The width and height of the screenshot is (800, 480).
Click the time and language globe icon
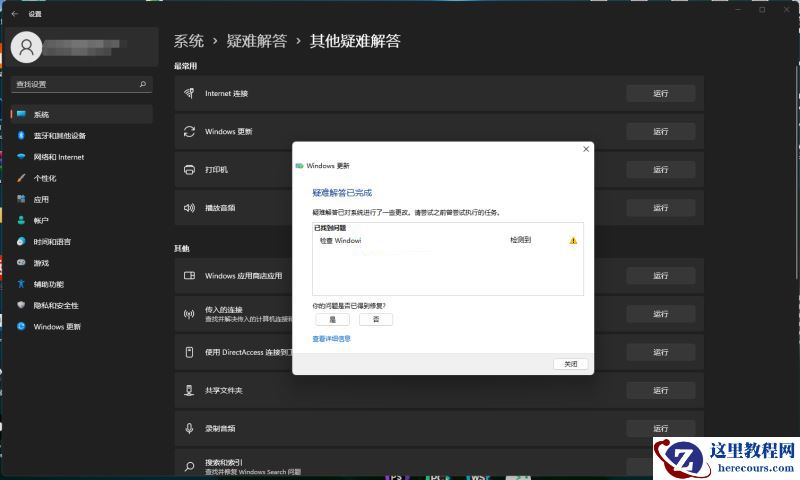(x=21, y=241)
